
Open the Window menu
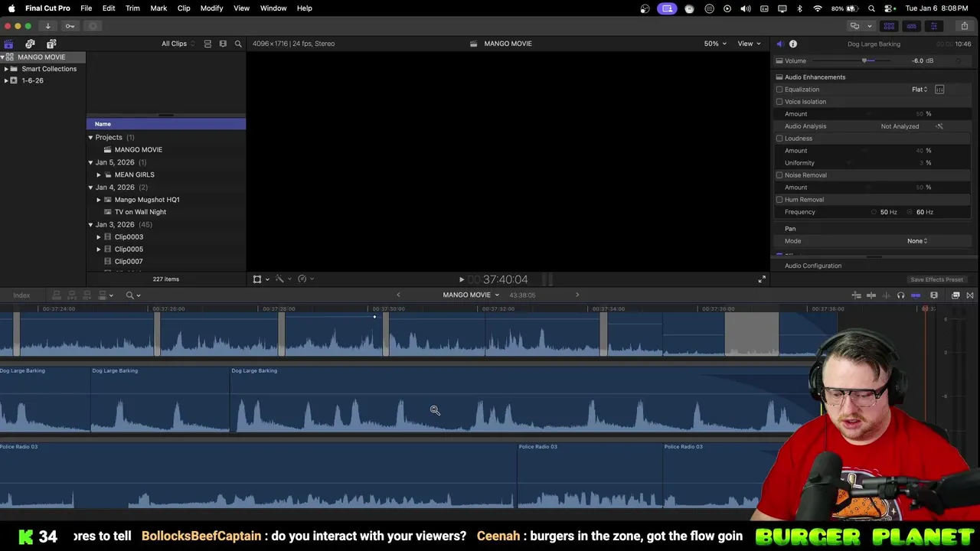tap(273, 8)
